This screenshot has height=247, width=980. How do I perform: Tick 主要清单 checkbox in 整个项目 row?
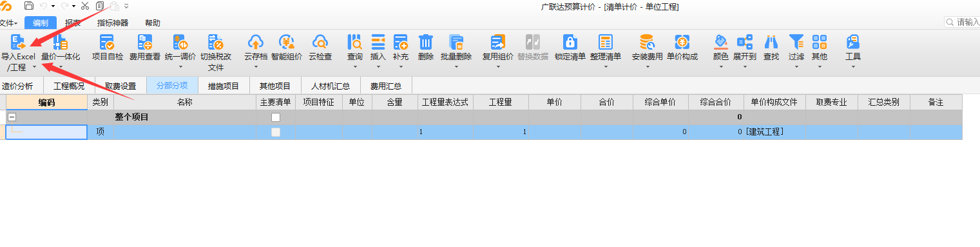point(276,117)
